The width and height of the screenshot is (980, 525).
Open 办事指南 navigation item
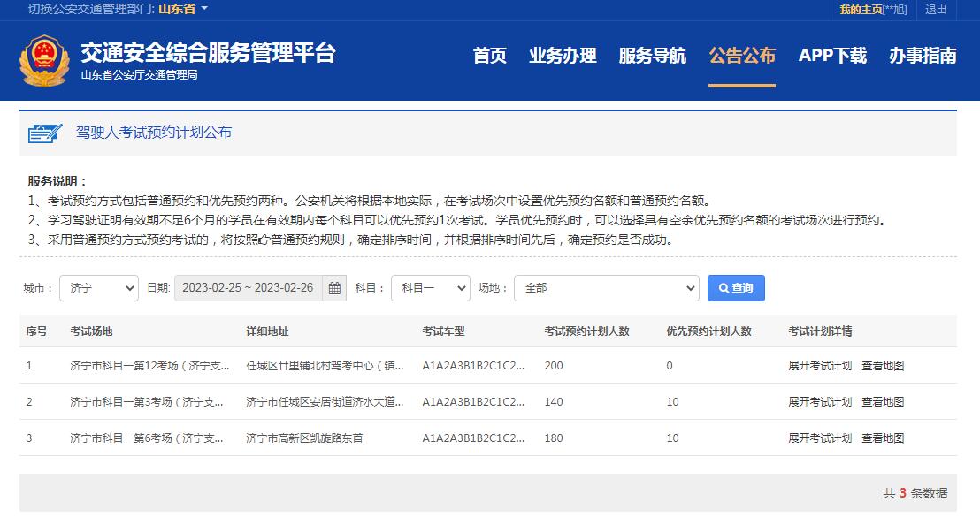[x=923, y=56]
